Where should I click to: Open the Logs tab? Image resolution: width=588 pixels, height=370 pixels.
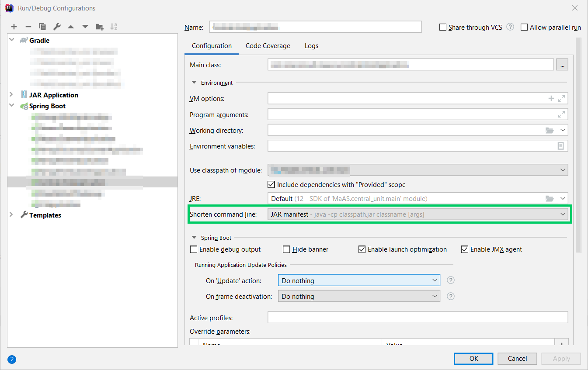coord(311,45)
